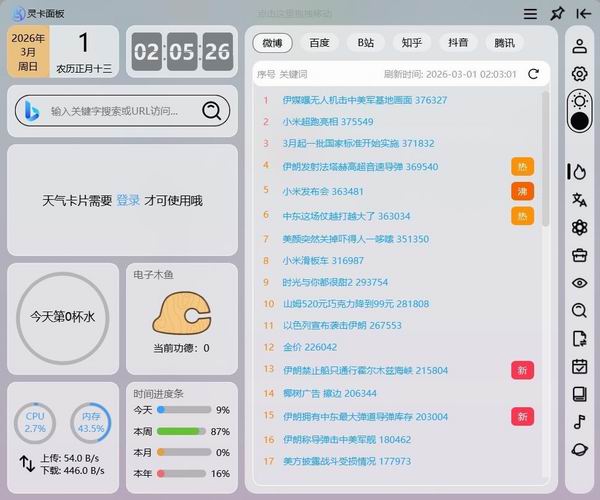600x500 pixels.
Task: Click the planet icon in sidebar
Action: pyautogui.click(x=579, y=450)
